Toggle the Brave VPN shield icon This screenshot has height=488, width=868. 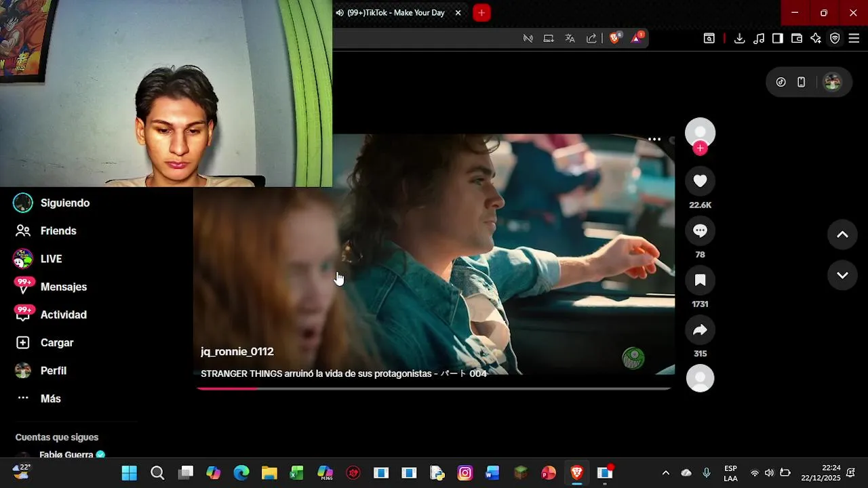[835, 39]
